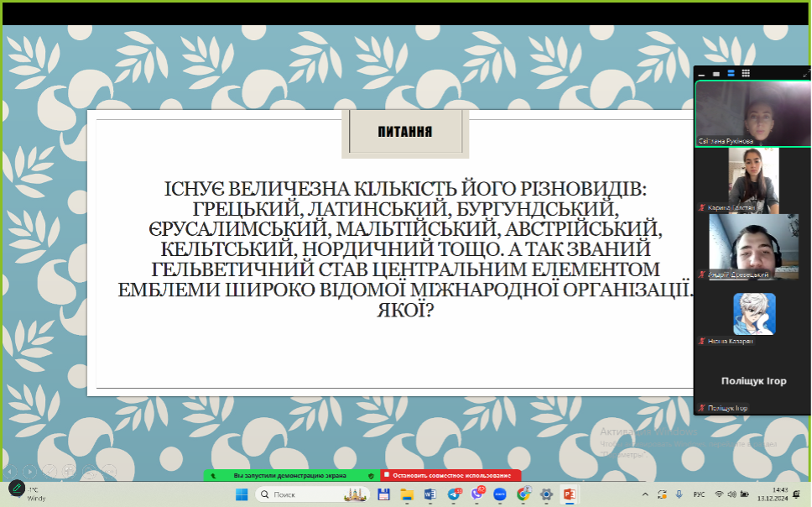
Task: Switch Zoom video panel to grid view
Action: coord(746,73)
